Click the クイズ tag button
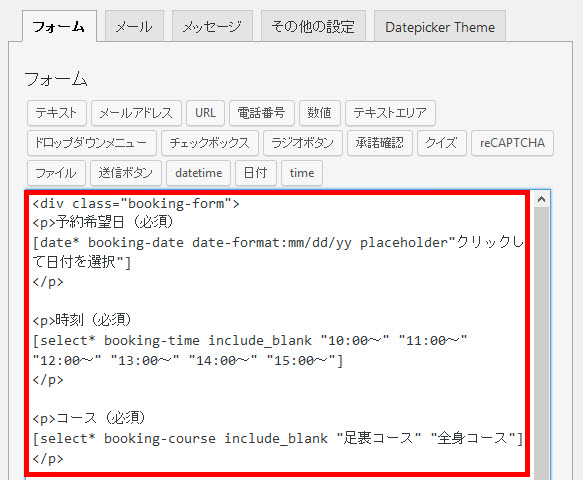Viewport: 583px width, 480px height. [442, 143]
